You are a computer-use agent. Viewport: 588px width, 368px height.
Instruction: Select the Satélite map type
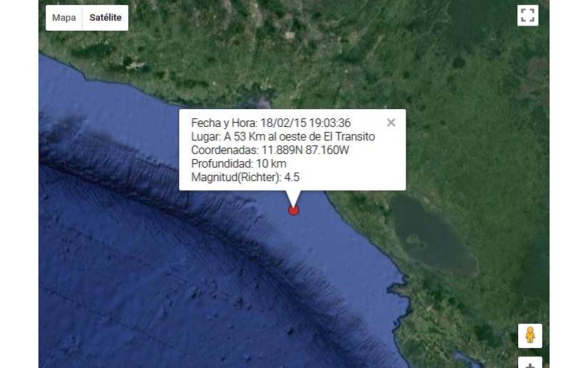coord(105,18)
